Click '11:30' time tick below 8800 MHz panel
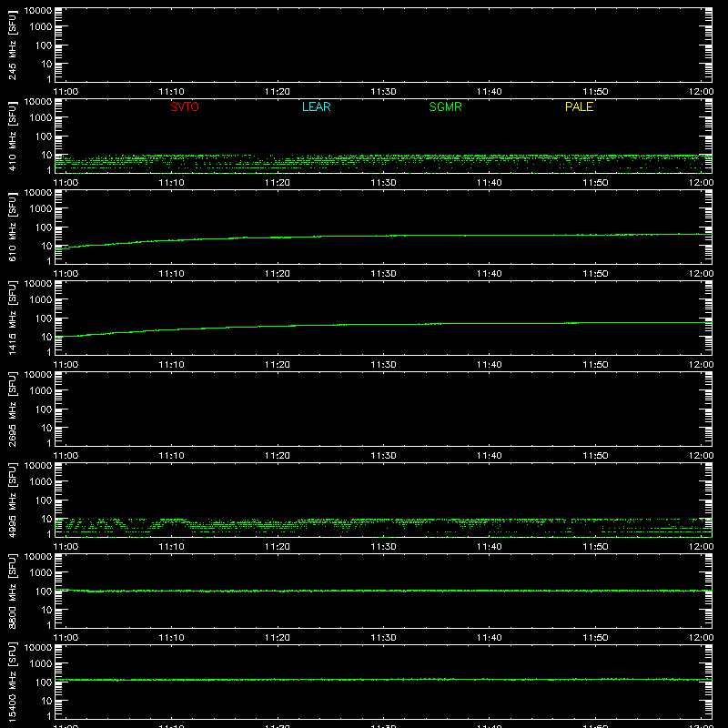Viewport: 728px width, 728px height. click(383, 638)
